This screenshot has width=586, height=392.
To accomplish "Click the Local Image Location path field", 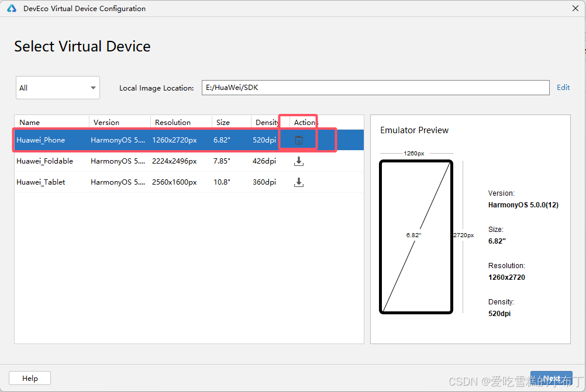I will coord(375,88).
